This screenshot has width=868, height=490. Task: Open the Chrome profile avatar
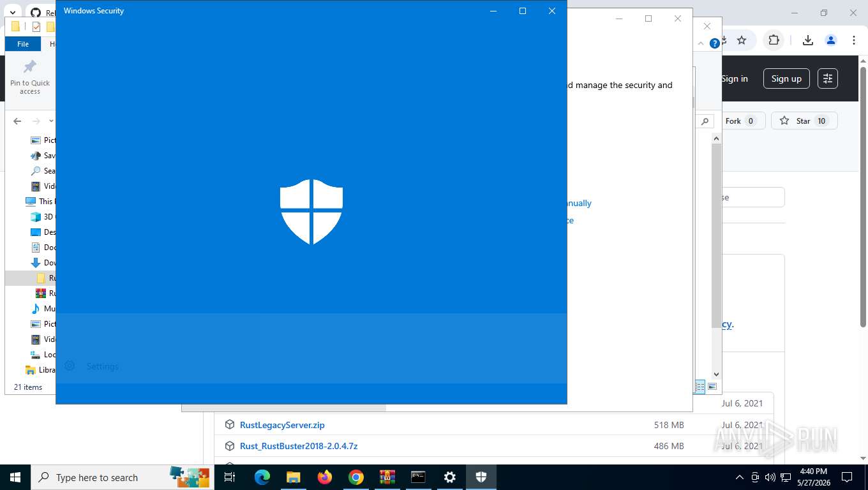point(831,40)
